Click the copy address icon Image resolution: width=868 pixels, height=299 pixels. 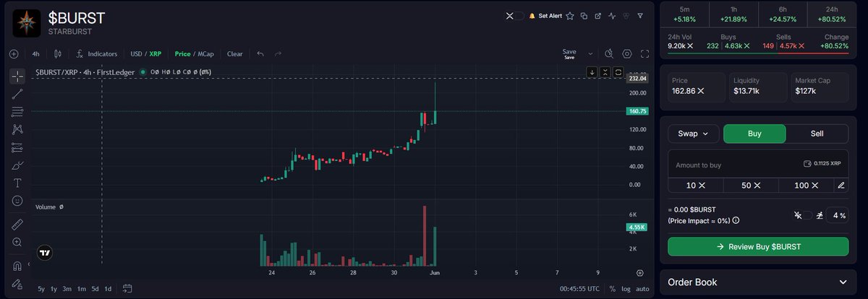pyautogui.click(x=584, y=15)
